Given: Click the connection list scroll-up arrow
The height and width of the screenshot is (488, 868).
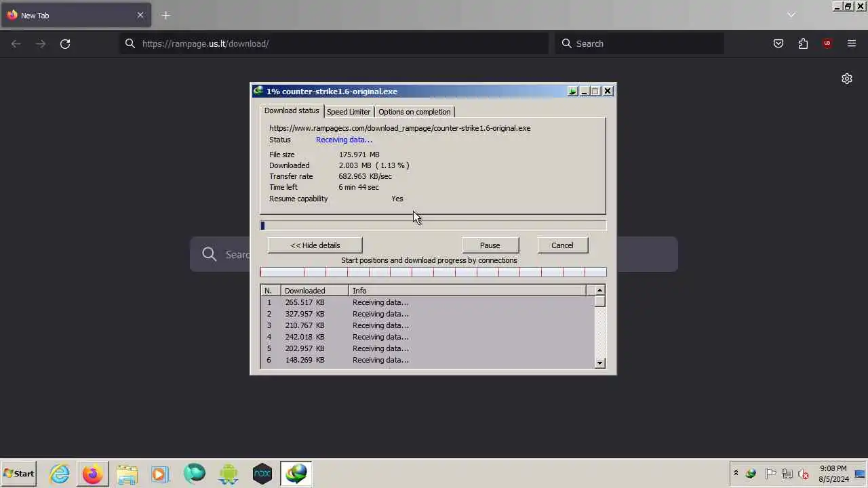Looking at the screenshot, I should point(599,290).
